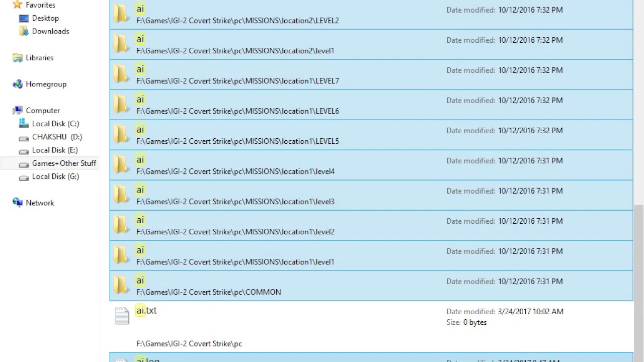Open CHAKSHU (D:) in tree
Image resolution: width=644 pixels, height=362 pixels.
pos(57,137)
